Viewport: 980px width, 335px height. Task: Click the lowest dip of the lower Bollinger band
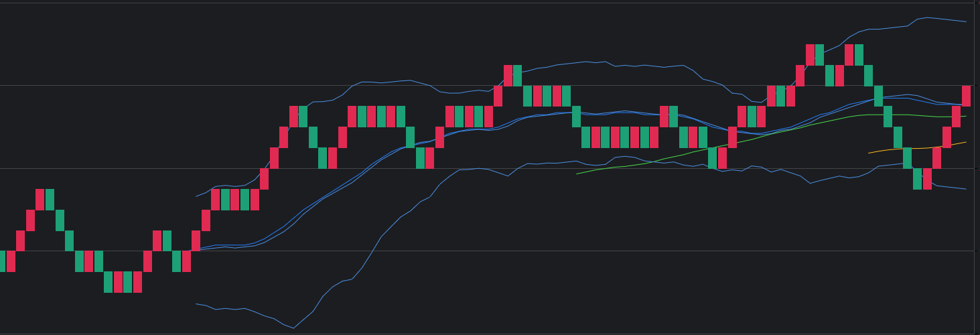pyautogui.click(x=293, y=328)
